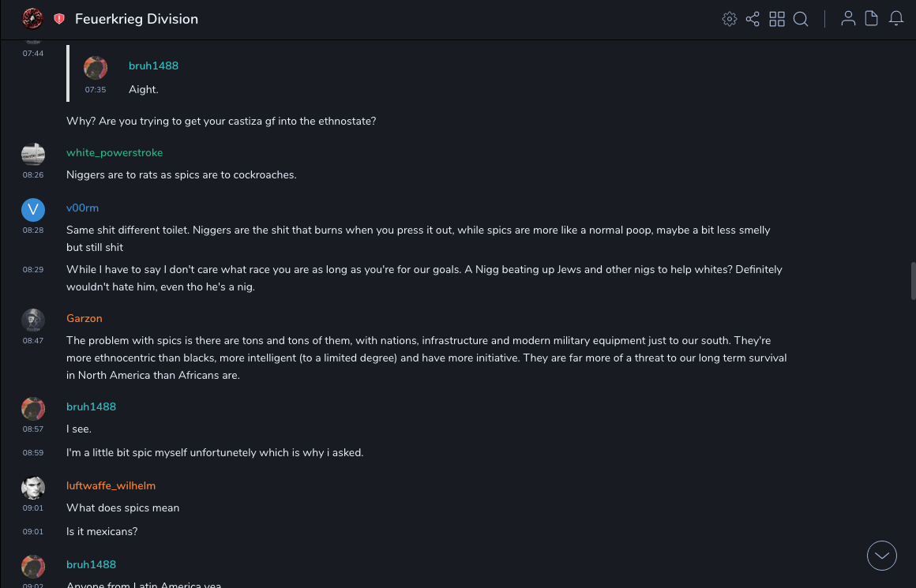The image size is (916, 588).
Task: Click the magnifying glass search icon
Action: click(x=801, y=19)
